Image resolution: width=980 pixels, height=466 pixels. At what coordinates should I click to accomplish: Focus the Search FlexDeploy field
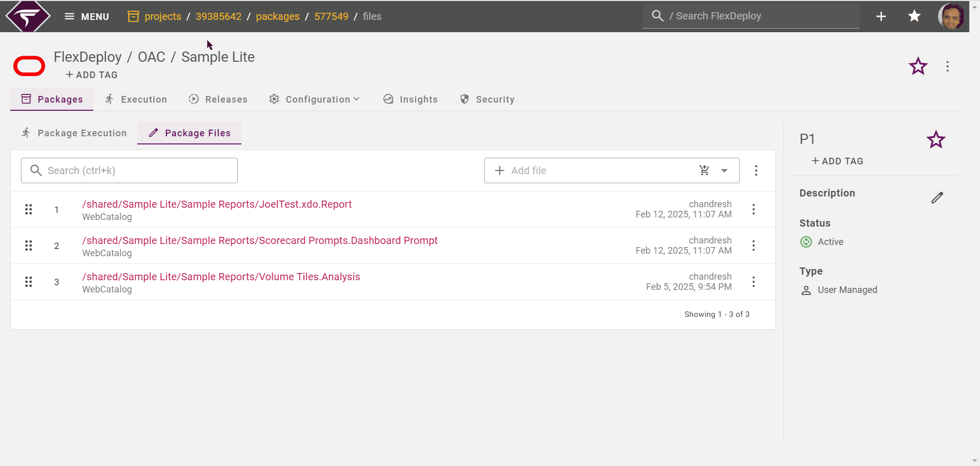(751, 16)
